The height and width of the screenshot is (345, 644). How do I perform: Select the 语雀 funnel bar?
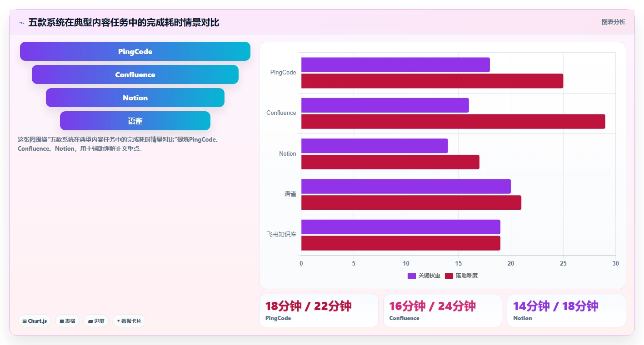(x=135, y=121)
